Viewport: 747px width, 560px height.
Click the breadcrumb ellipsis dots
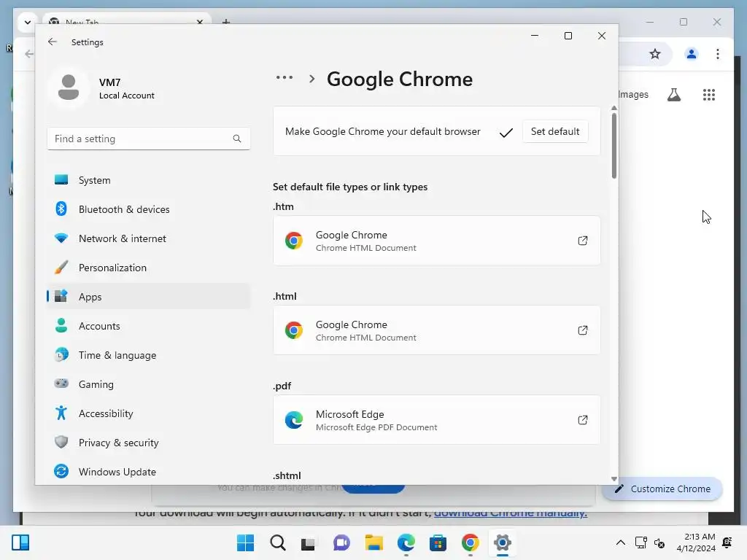(285, 77)
